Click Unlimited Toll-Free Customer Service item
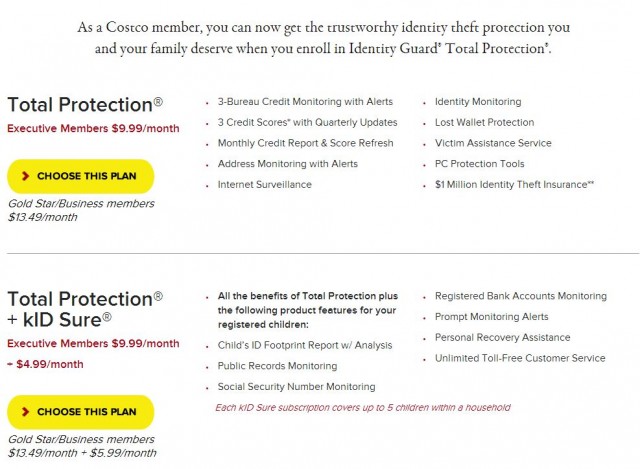640x469 pixels. (x=519, y=358)
